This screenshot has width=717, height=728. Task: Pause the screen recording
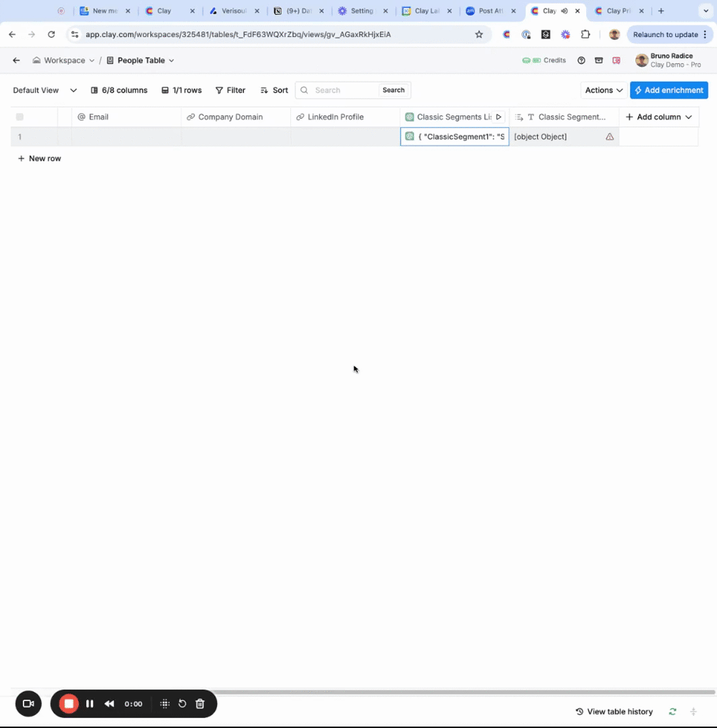pyautogui.click(x=90, y=704)
